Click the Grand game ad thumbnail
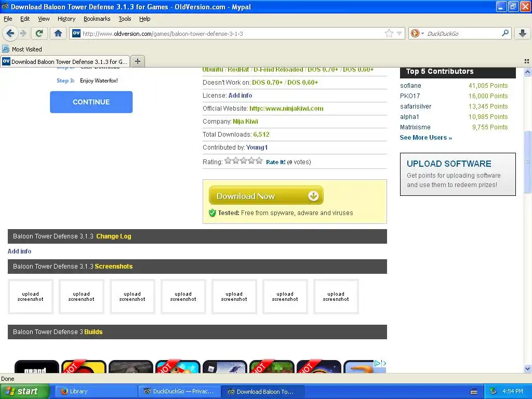Viewport: 532px width, 399px height. click(x=37, y=367)
